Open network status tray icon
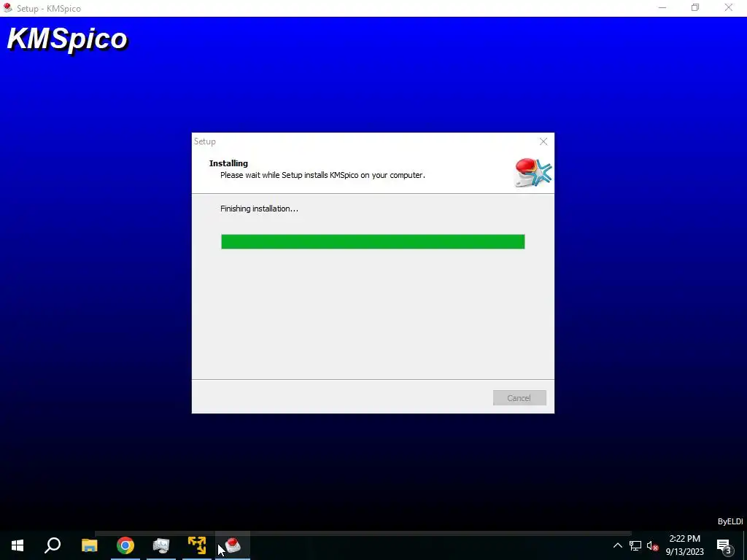Viewport: 747px width, 560px height. point(635,545)
